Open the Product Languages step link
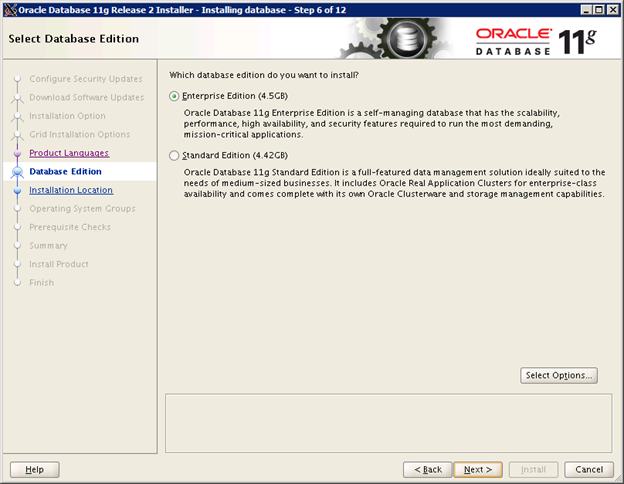Image resolution: width=624 pixels, height=484 pixels. [x=69, y=153]
